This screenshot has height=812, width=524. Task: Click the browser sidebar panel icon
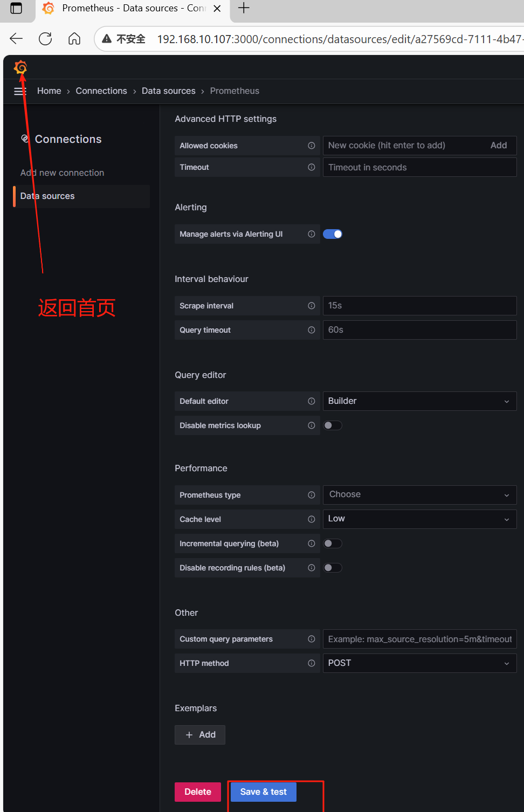(16, 8)
